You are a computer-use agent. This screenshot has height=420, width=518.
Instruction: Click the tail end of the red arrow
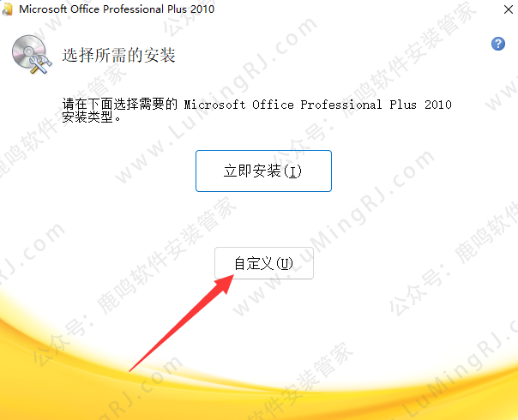[x=131, y=369]
